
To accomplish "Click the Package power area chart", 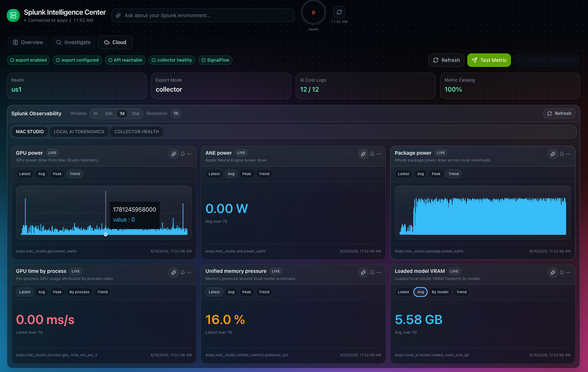I will tap(483, 213).
